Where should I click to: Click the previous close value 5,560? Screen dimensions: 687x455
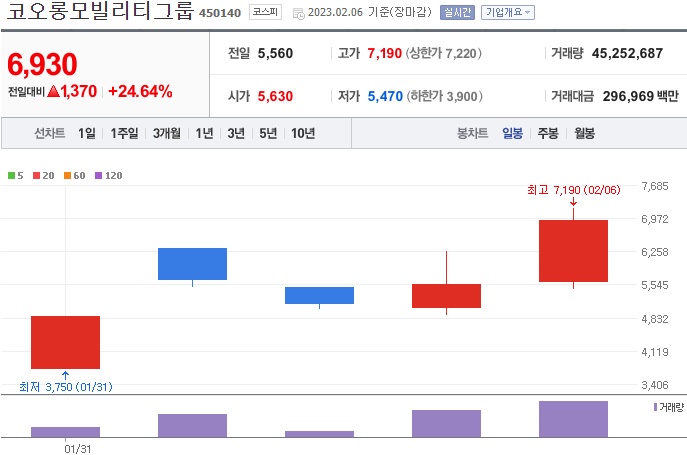coord(275,53)
